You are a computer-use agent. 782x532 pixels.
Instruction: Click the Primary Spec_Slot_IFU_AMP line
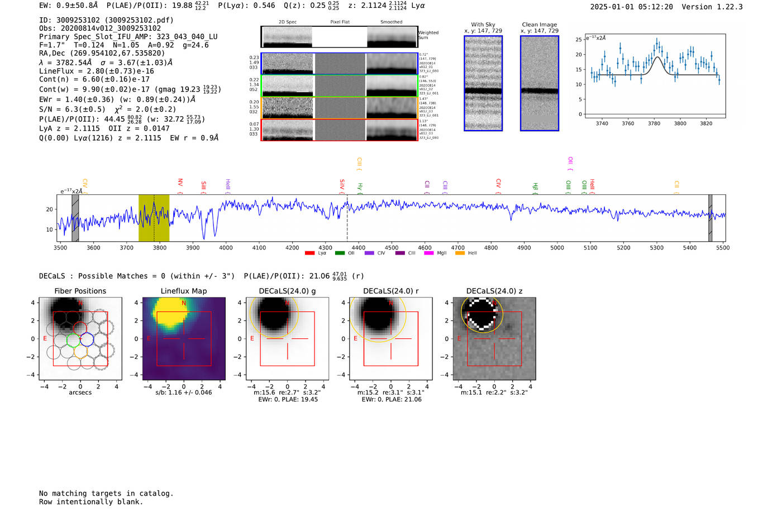tap(128, 37)
